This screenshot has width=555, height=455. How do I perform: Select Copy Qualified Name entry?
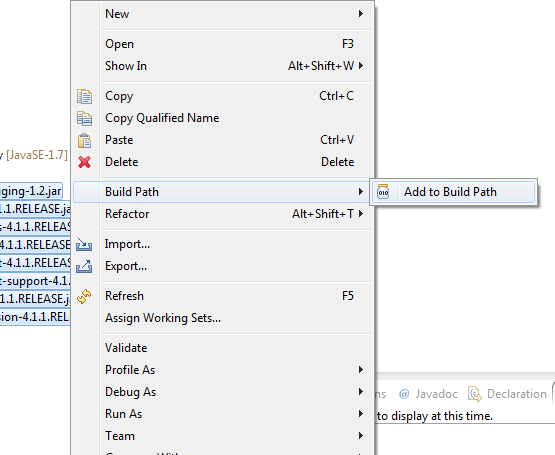[223, 118]
